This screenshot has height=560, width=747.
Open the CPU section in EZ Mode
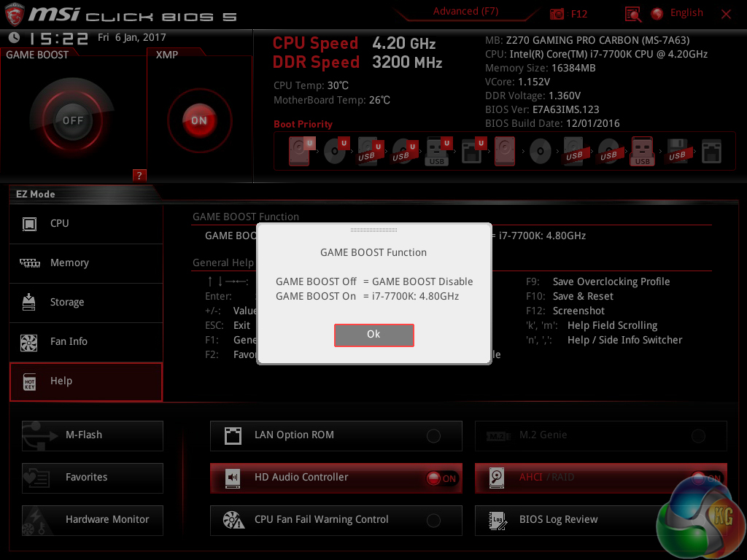click(x=86, y=224)
